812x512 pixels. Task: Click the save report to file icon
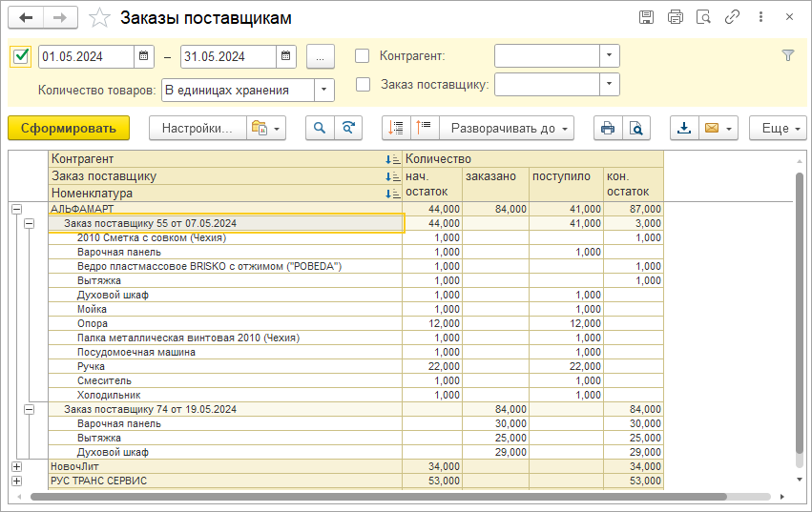(x=684, y=128)
